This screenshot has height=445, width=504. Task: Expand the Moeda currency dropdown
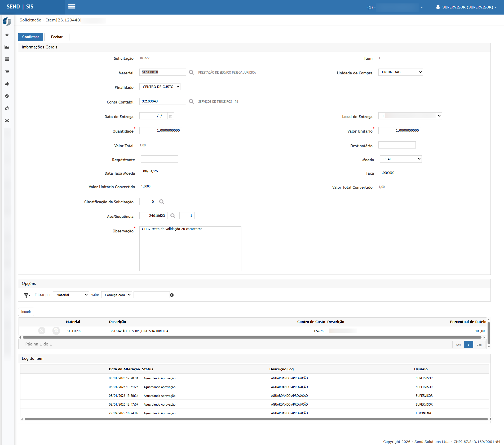400,159
